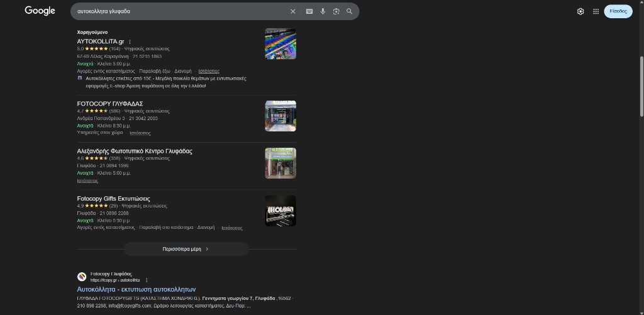Click the Google logo

pos(40,11)
